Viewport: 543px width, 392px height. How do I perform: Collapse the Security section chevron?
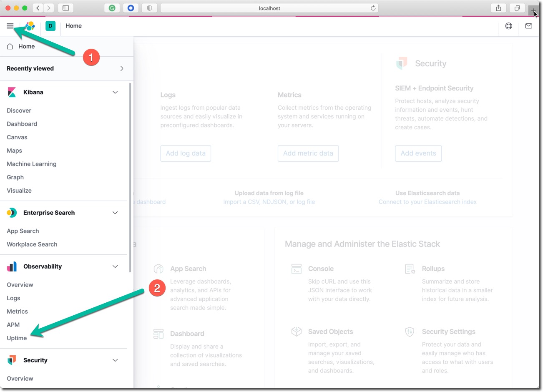point(115,360)
